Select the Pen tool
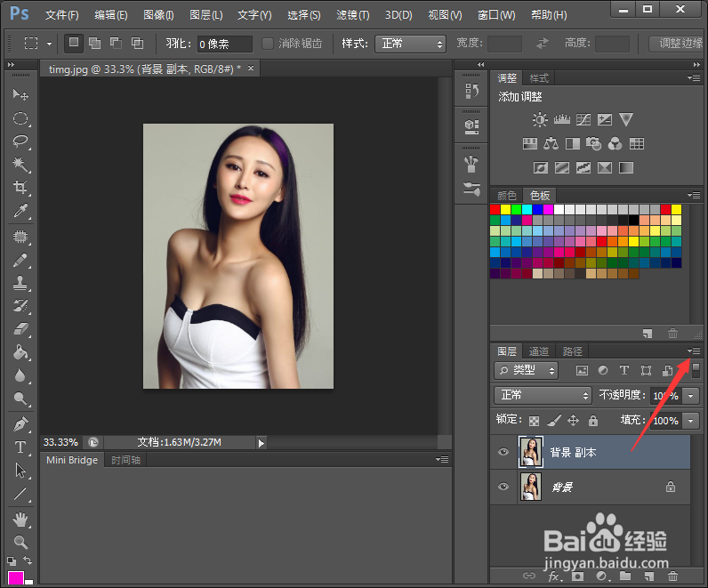 [20, 424]
